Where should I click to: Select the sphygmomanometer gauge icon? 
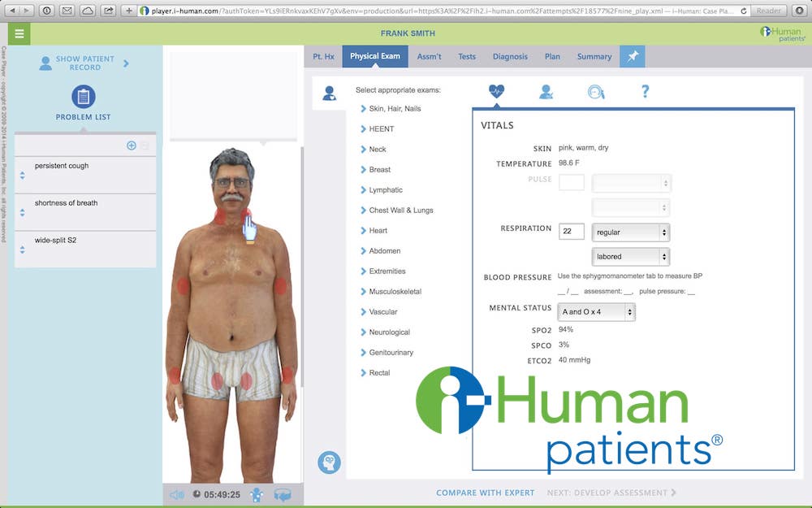[x=596, y=92]
